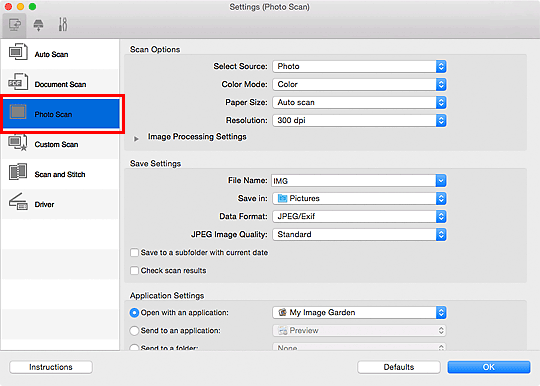Open the Preview application dropdown
The height and width of the screenshot is (386, 540).
click(x=360, y=331)
